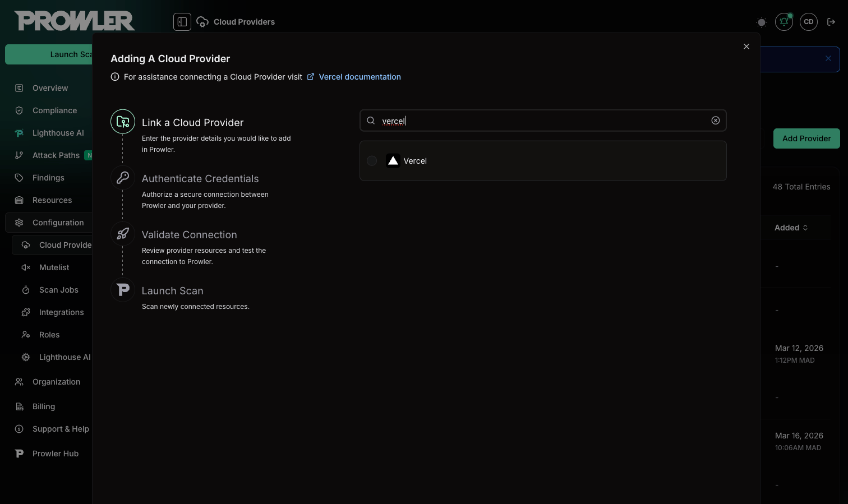Click the Mar 16, 2026 date cell
This screenshot has width=848, height=504.
[799, 436]
